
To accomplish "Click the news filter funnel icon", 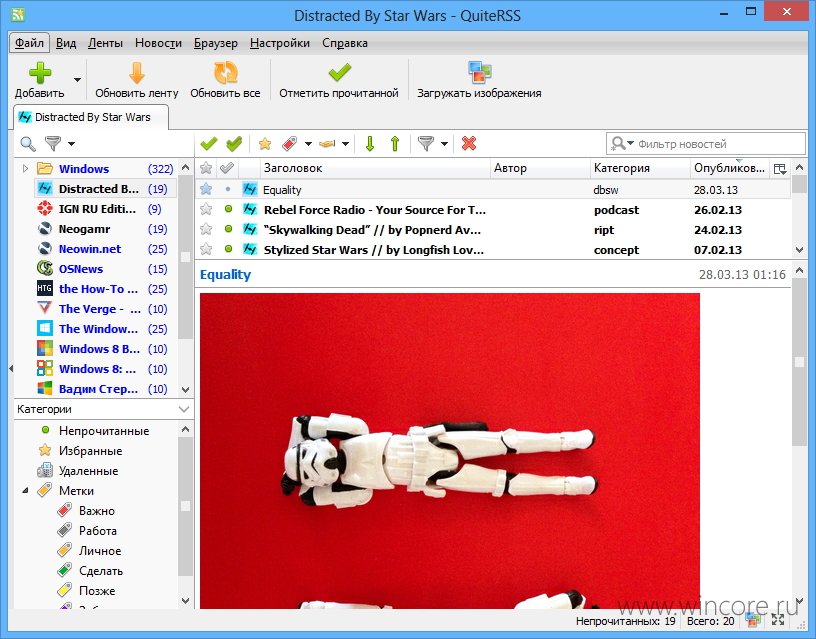I will tap(426, 144).
